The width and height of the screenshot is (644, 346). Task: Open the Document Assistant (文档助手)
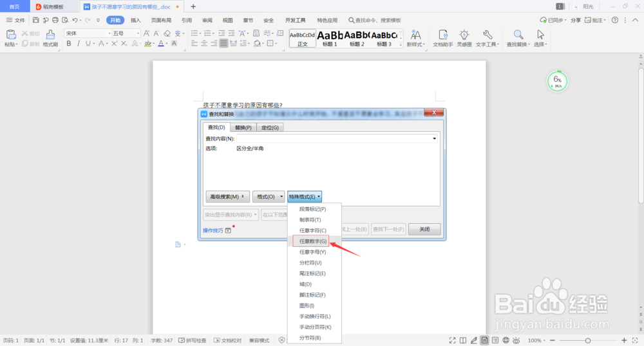[x=443, y=38]
